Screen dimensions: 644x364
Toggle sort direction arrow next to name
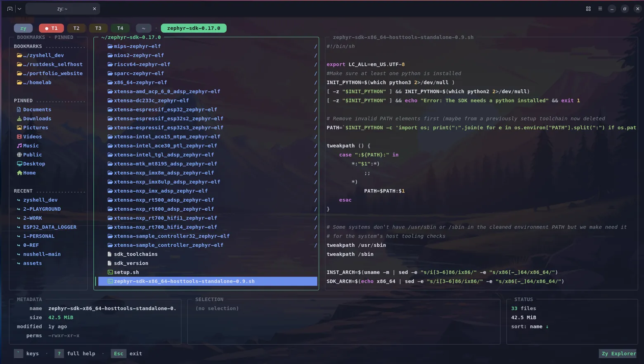547,326
